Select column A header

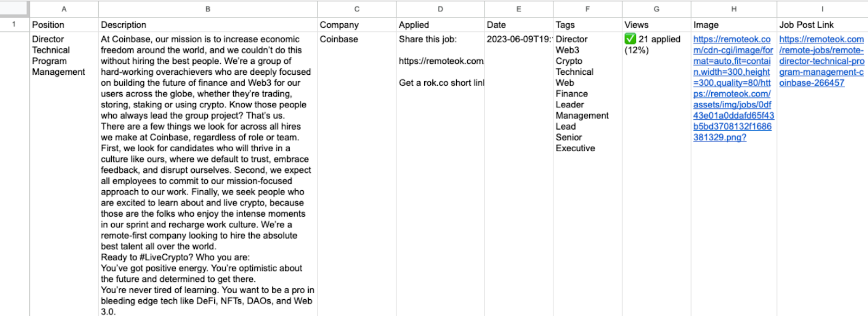(x=63, y=9)
